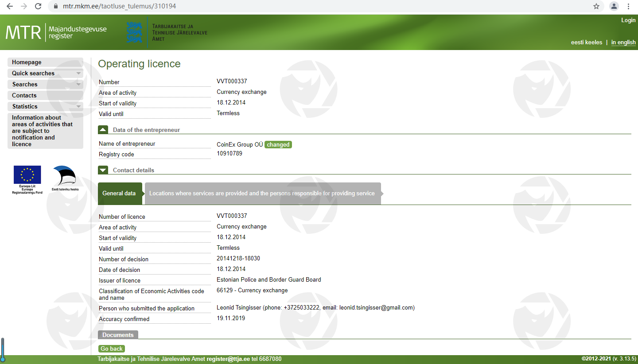This screenshot has width=638, height=364.
Task: Collapse the Data of the entrepreneur section
Action: point(103,130)
